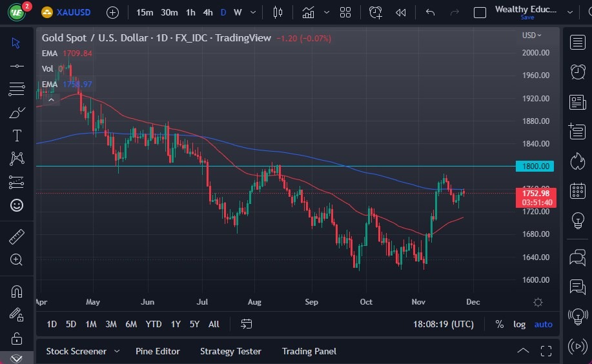This screenshot has width=592, height=364.
Task: Click the Replay rewind icon
Action: (401, 12)
